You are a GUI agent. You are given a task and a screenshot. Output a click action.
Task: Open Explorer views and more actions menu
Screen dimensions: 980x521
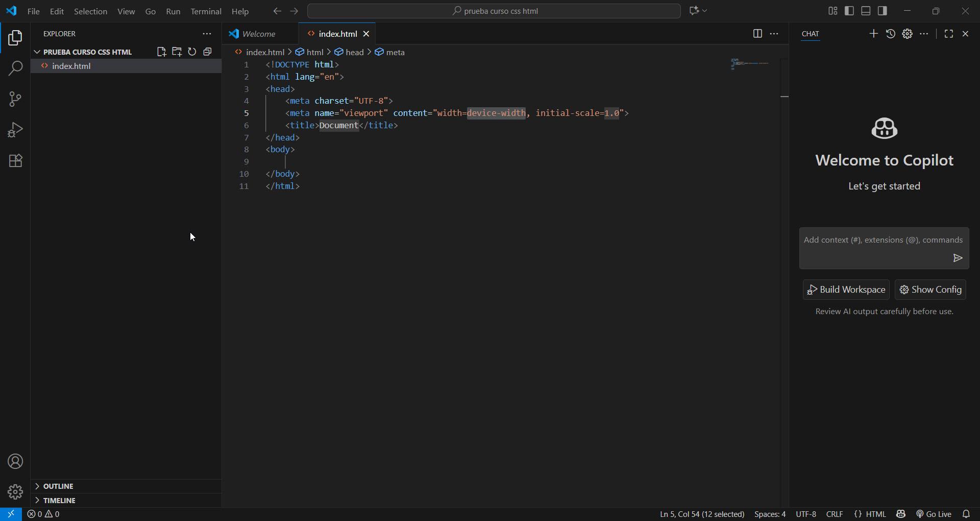[x=207, y=34]
